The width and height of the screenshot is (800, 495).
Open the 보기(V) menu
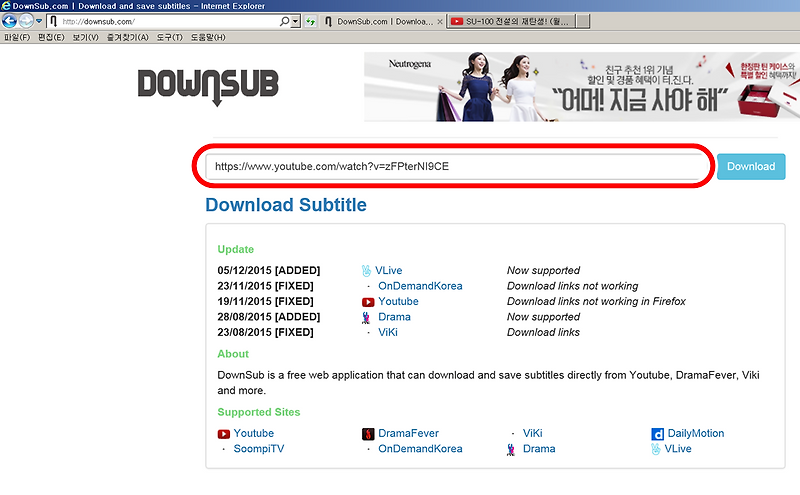[x=85, y=37]
